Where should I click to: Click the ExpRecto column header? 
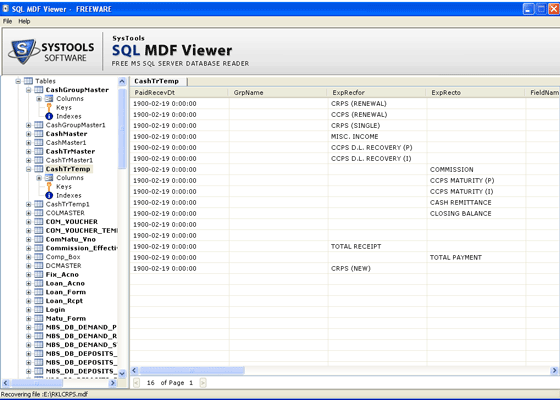(x=475, y=92)
